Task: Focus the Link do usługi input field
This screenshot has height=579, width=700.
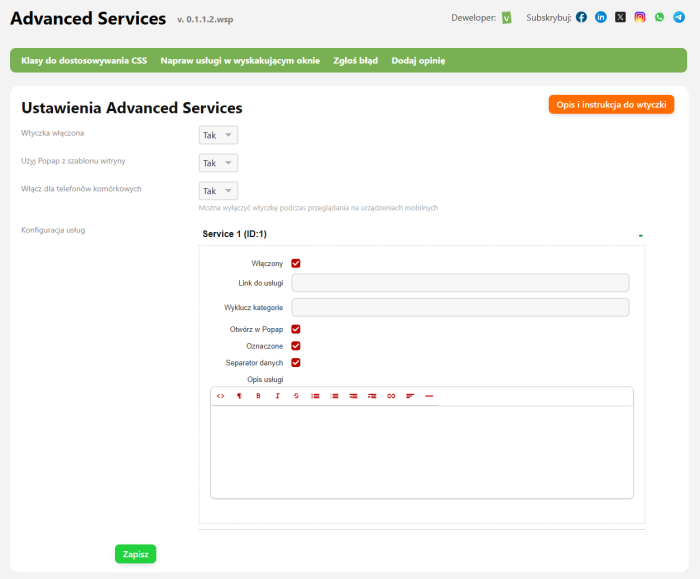Action: click(460, 283)
